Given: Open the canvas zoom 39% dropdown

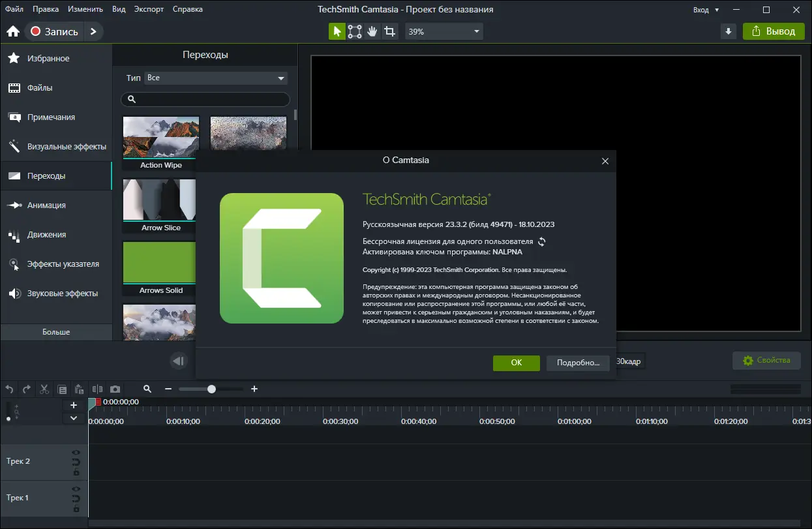Looking at the screenshot, I should [x=444, y=31].
